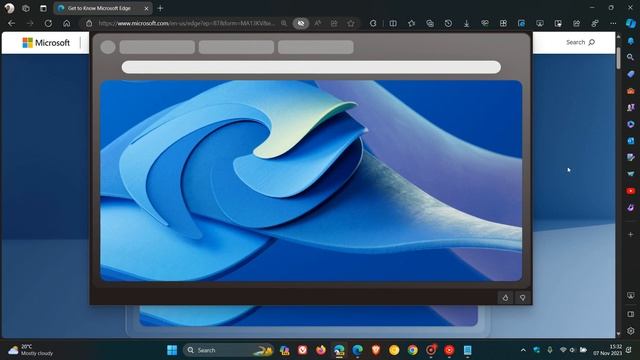Start Read aloud from address bar
The image size is (640, 360).
point(318,23)
